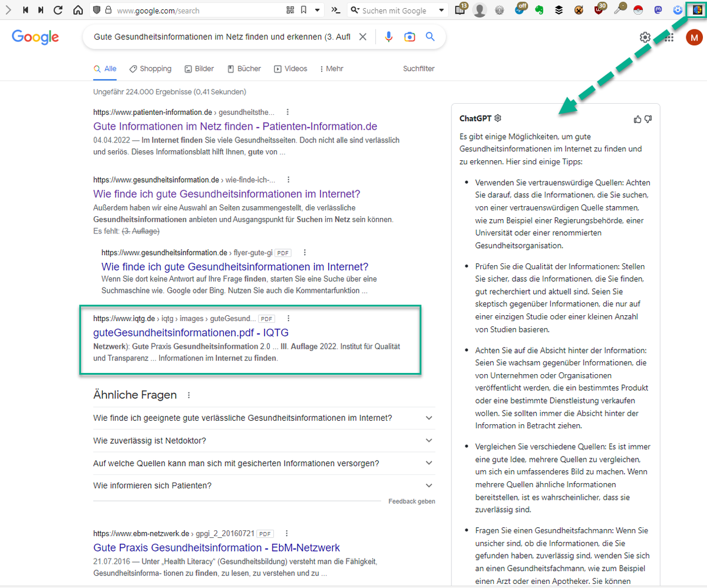Open options for ebm-netzwerk.de result
Image resolution: width=707 pixels, height=588 pixels.
coord(286,533)
